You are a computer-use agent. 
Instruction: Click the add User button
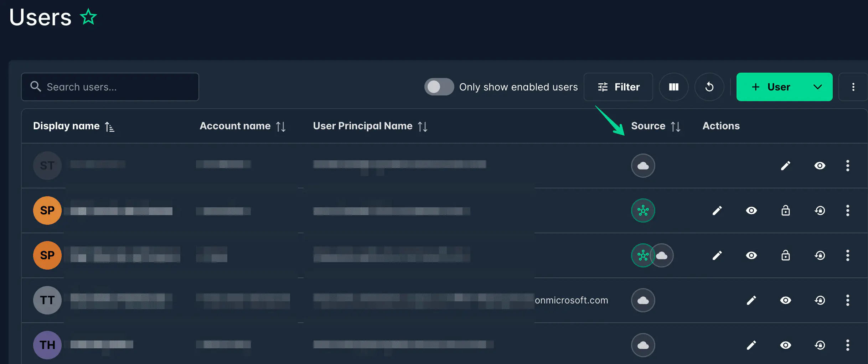(x=770, y=87)
